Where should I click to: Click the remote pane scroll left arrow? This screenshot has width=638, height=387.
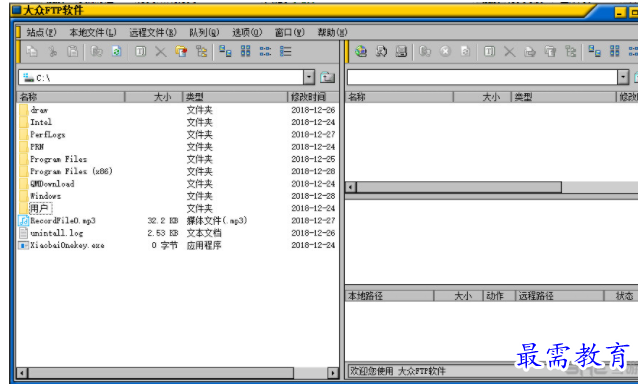click(351, 187)
